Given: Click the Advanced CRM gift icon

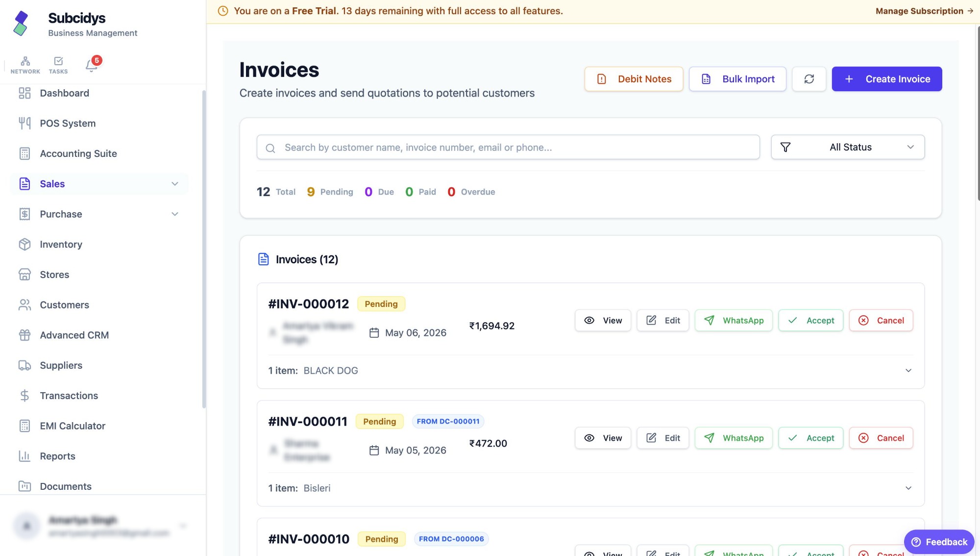Looking at the screenshot, I should [24, 335].
